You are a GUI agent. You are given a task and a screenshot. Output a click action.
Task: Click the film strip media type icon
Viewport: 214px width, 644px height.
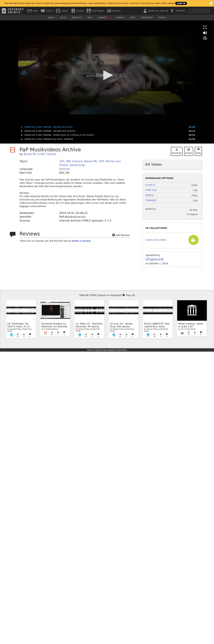pos(12,150)
